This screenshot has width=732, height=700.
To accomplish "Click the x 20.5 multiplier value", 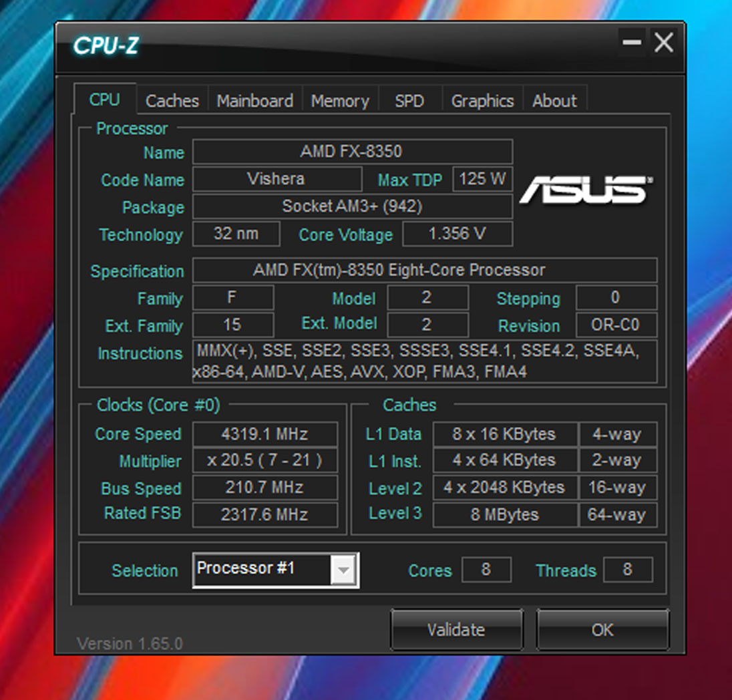I will coord(264,460).
